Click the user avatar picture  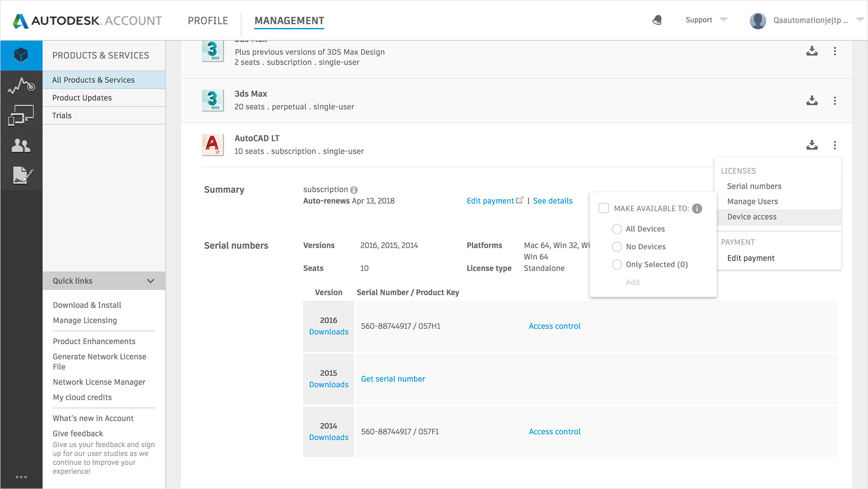click(x=758, y=20)
